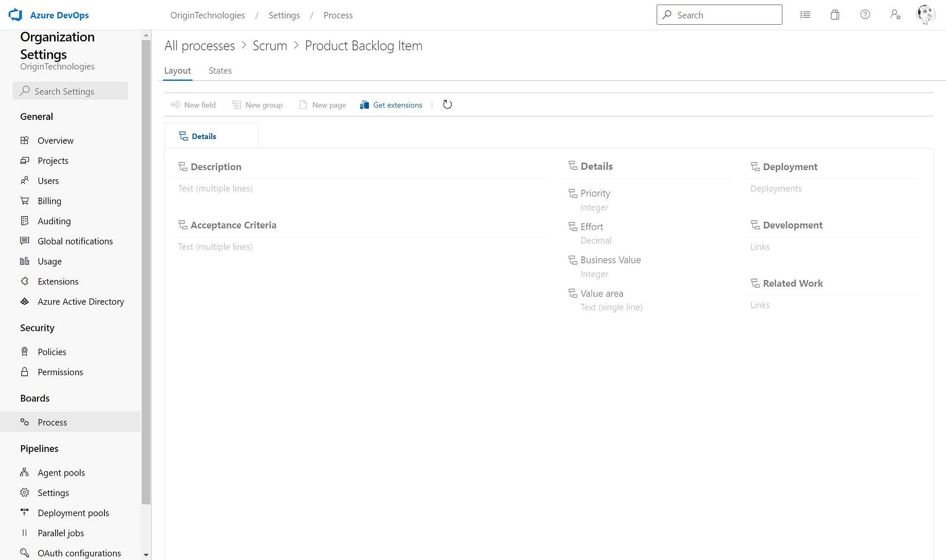Image resolution: width=946 pixels, height=560 pixels.
Task: Click the Agent pools icon
Action: tap(24, 472)
